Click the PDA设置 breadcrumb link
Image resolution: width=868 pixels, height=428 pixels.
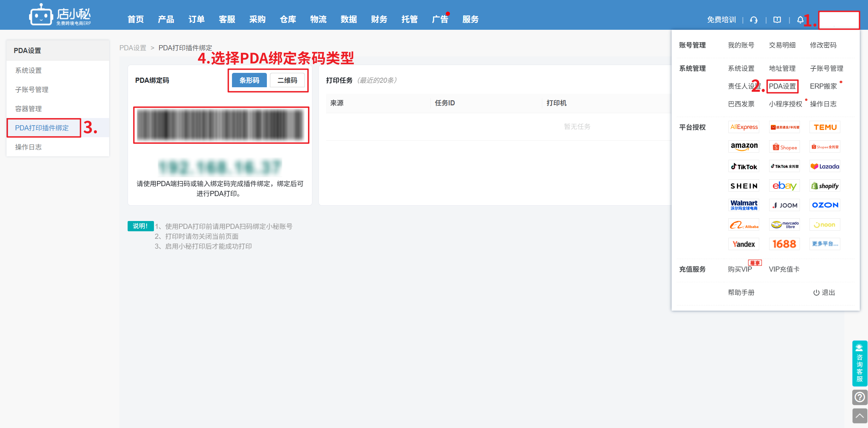[x=133, y=48]
